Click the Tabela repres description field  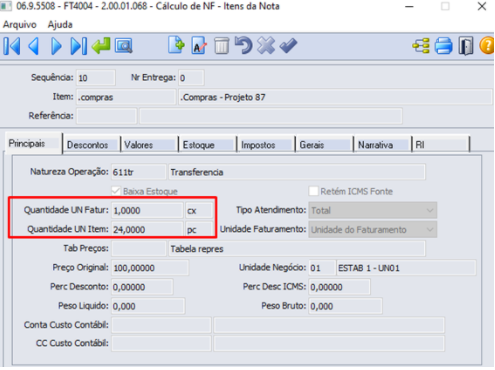297,249
